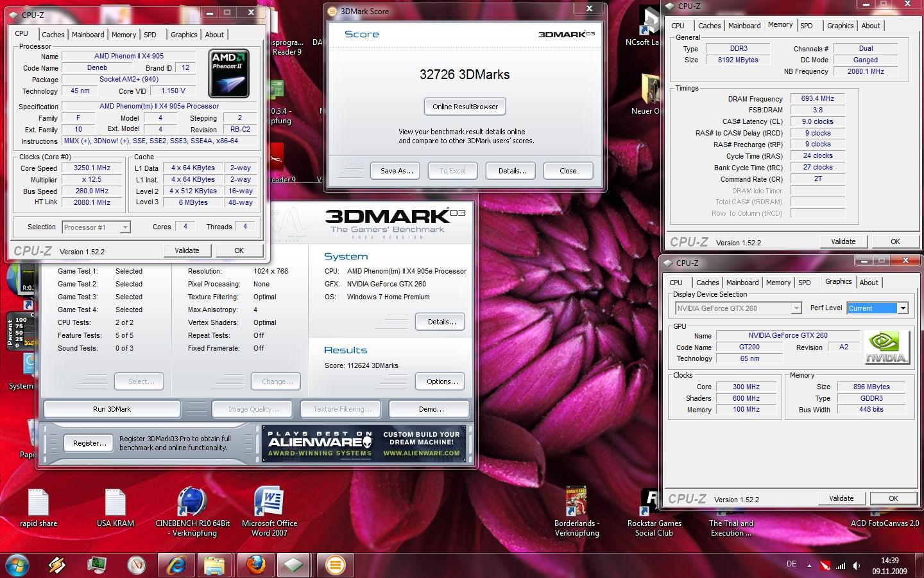Open Graphics tab in Memory CPU-Z window
The width and height of the screenshot is (924, 578).
(840, 26)
